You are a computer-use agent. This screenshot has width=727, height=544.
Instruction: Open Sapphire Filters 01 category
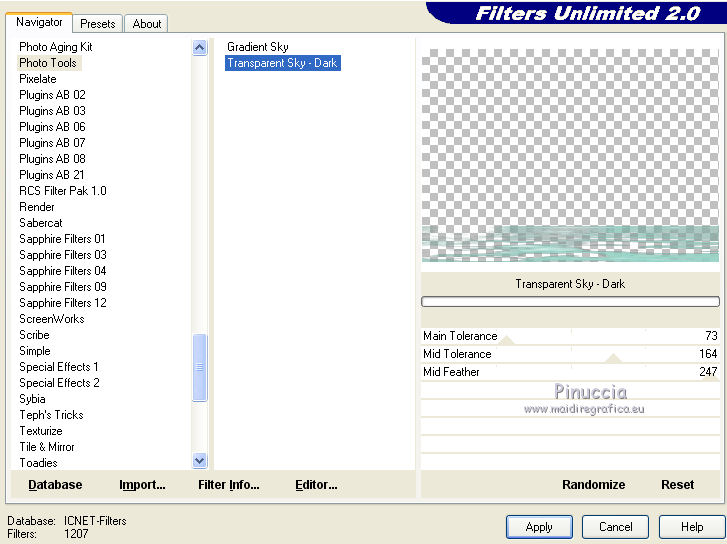(63, 239)
